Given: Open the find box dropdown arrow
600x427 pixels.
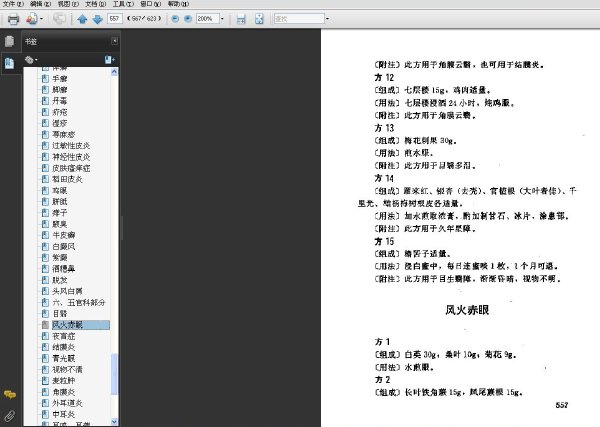Looking at the screenshot, I should pos(327,18).
